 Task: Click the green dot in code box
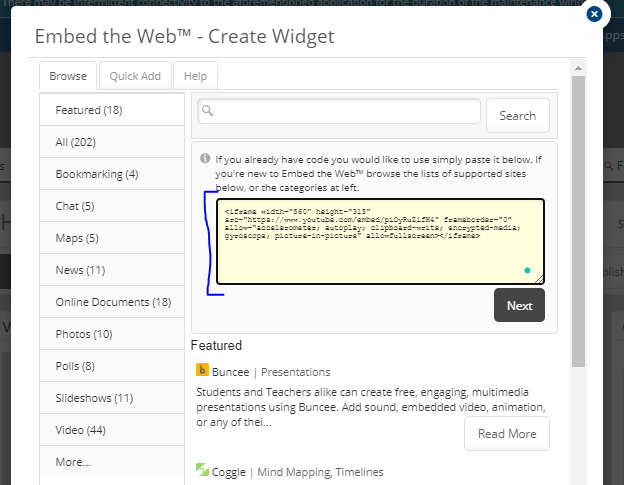click(x=527, y=270)
